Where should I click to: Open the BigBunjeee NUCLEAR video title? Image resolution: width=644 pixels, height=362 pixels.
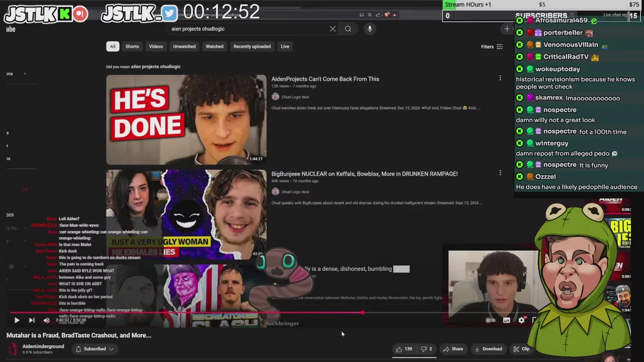[x=364, y=174]
